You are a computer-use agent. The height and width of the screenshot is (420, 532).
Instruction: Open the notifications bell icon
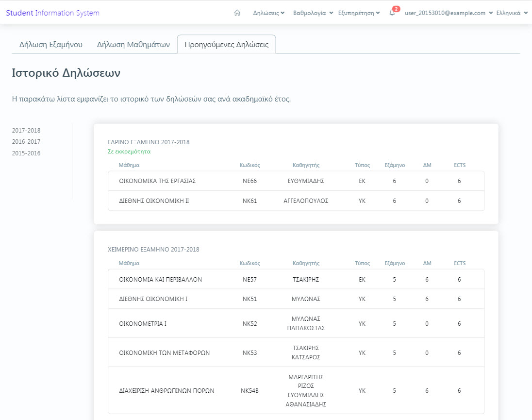click(392, 13)
